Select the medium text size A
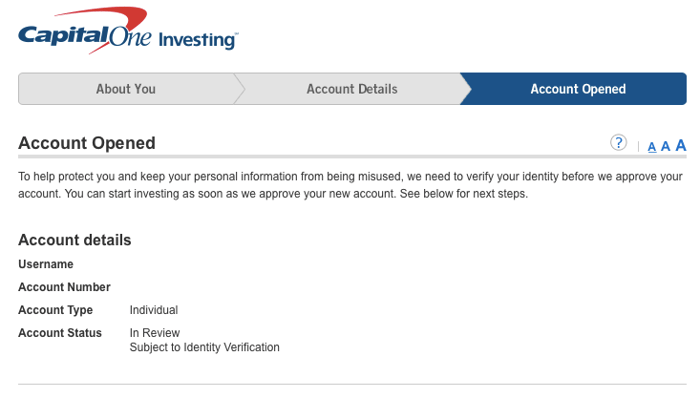The height and width of the screenshot is (398, 700). (x=665, y=146)
